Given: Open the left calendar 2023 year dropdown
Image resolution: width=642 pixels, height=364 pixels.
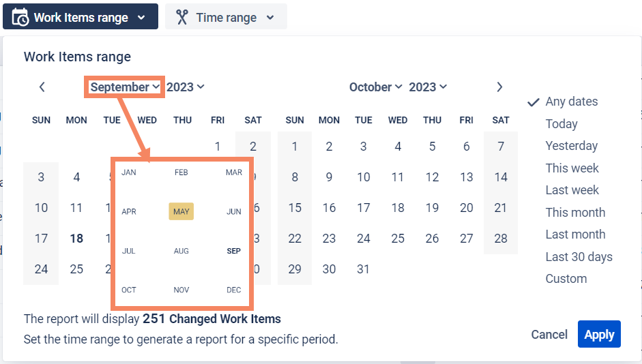Looking at the screenshot, I should [x=186, y=87].
